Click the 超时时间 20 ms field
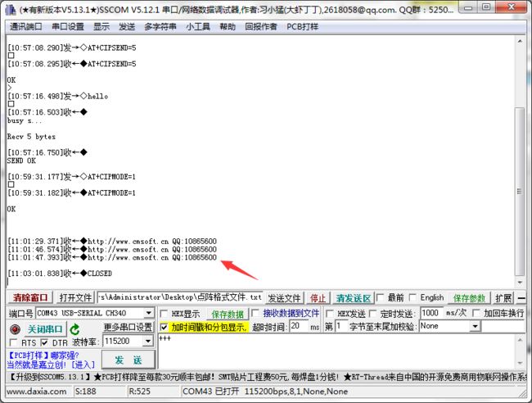 pyautogui.click(x=299, y=326)
